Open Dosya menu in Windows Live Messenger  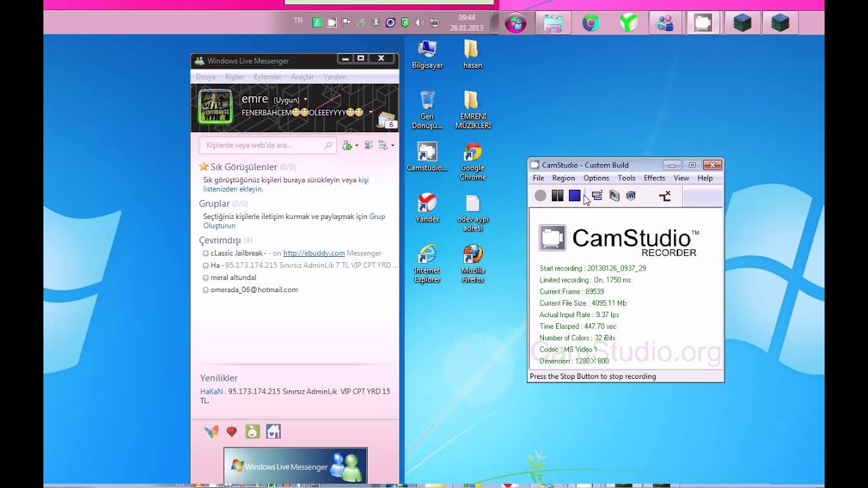[205, 77]
